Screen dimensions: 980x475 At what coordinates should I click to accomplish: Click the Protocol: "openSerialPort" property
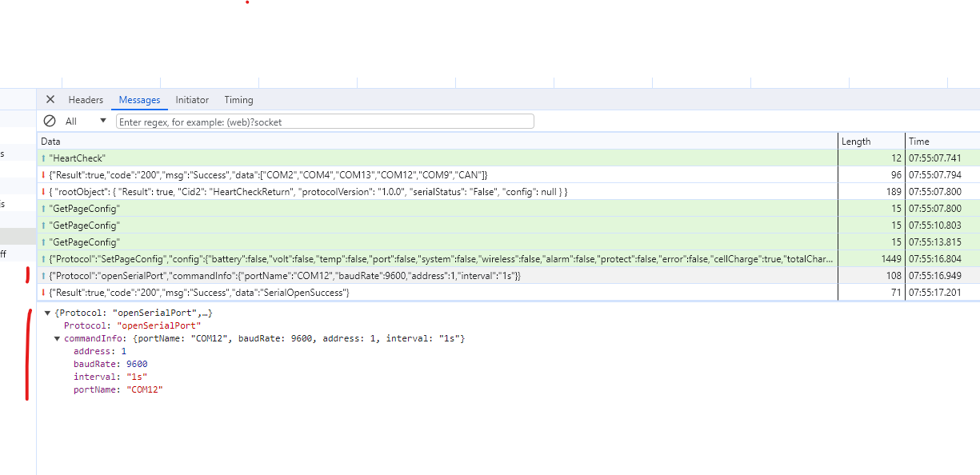(x=132, y=326)
